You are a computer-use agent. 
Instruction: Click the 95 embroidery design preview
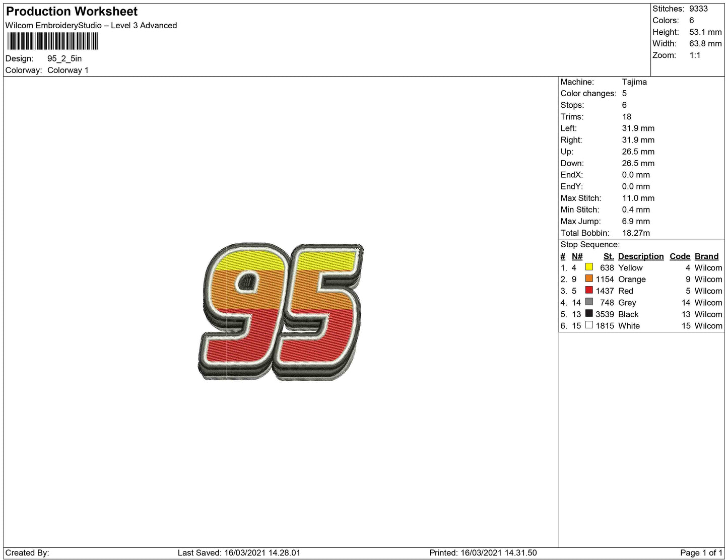coord(281,312)
